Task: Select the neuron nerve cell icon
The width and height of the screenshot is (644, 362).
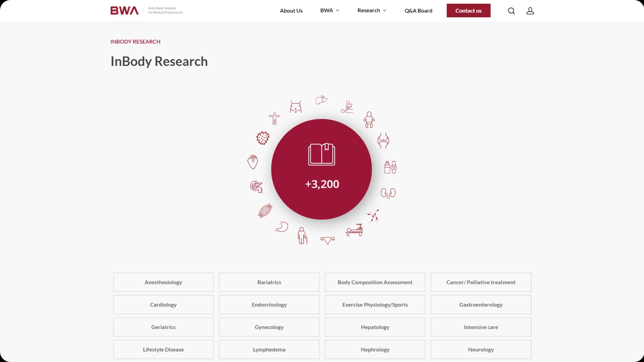Action: 373,216
